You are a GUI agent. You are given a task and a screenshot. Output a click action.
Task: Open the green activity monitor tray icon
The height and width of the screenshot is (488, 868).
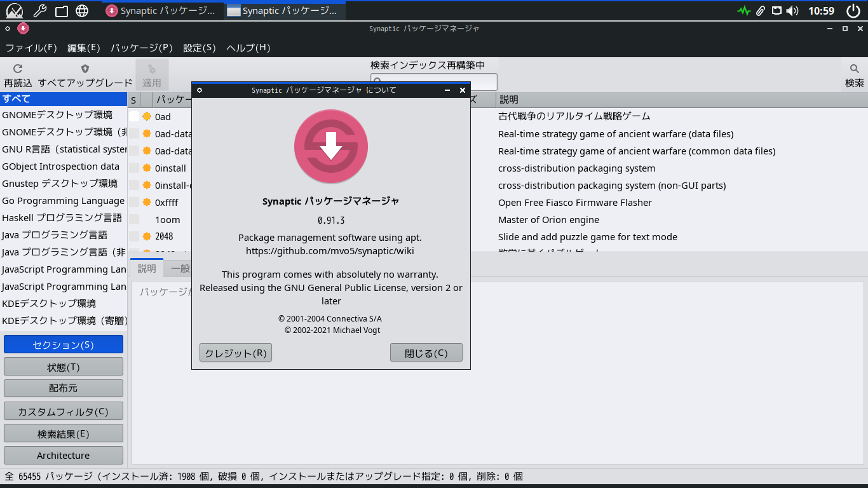[744, 11]
